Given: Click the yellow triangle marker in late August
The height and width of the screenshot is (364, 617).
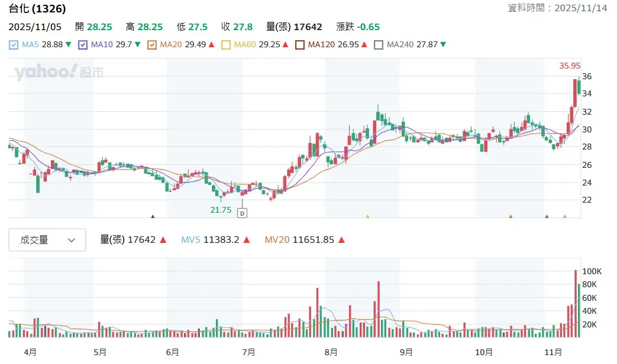Looking at the screenshot, I should [x=367, y=217].
